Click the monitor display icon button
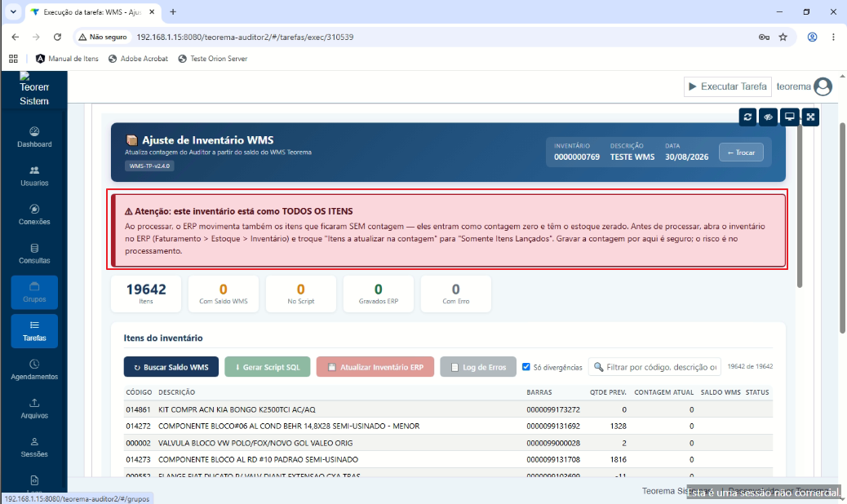Screen dimensions: 847x504 790,117
